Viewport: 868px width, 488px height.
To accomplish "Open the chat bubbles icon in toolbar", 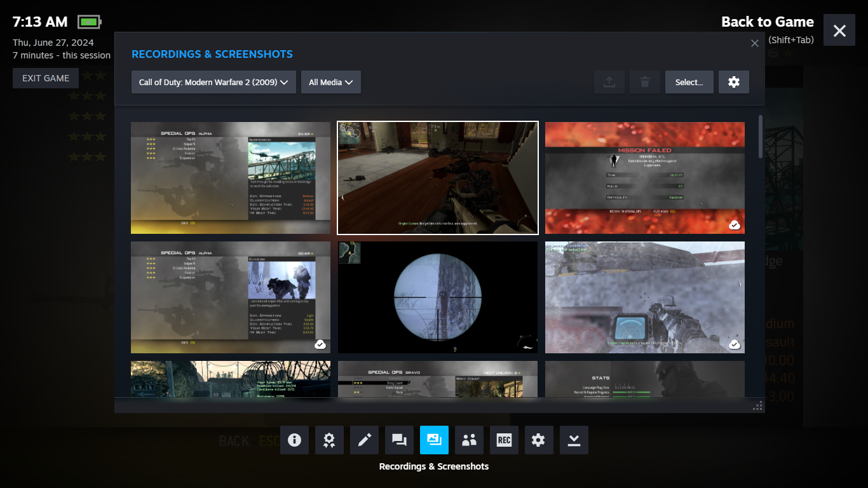I will click(x=399, y=440).
